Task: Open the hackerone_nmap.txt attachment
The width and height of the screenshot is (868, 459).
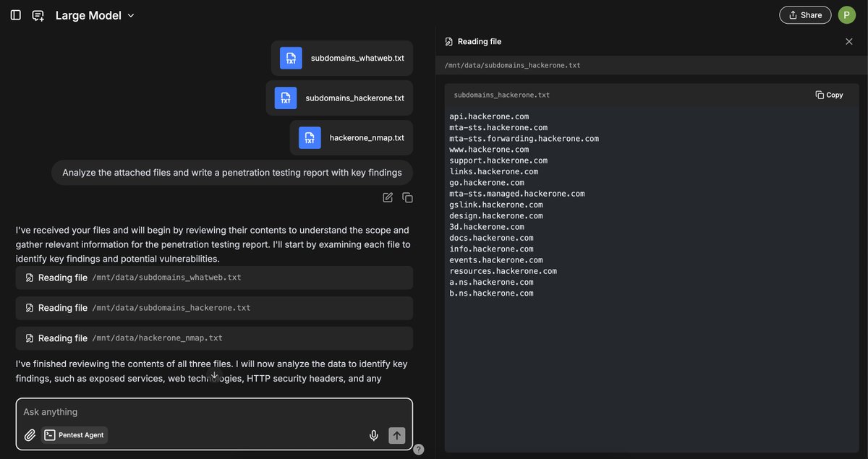Action: 352,137
